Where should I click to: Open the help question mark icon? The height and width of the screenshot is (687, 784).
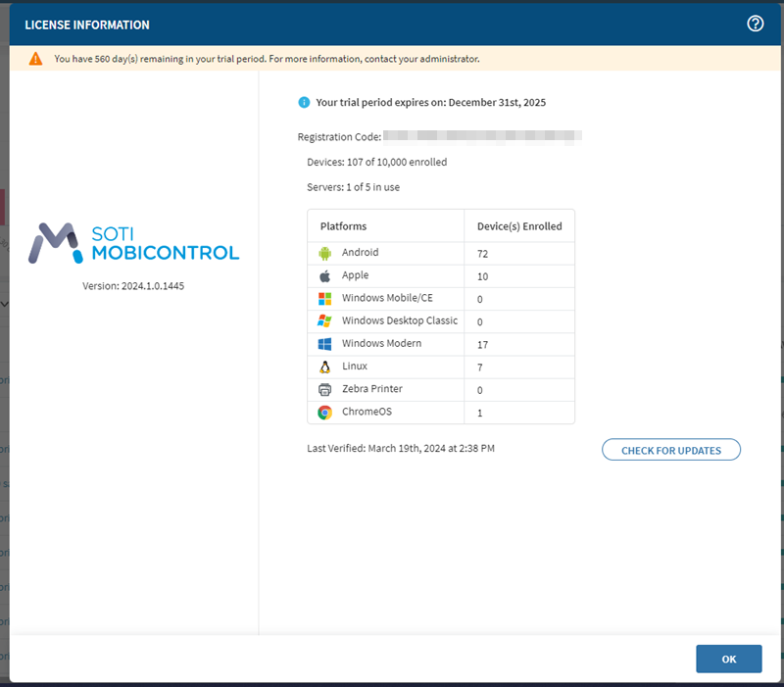tap(755, 24)
